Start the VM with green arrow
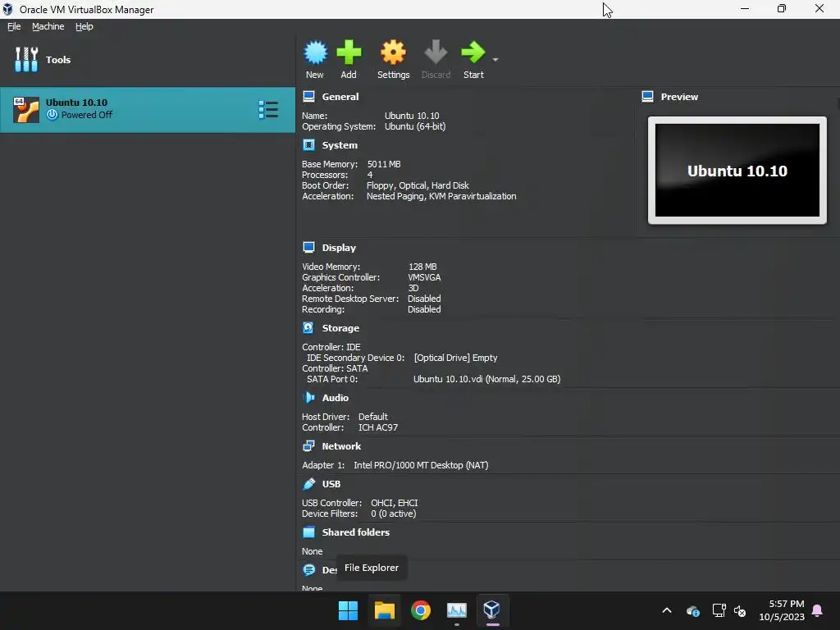 [x=473, y=52]
